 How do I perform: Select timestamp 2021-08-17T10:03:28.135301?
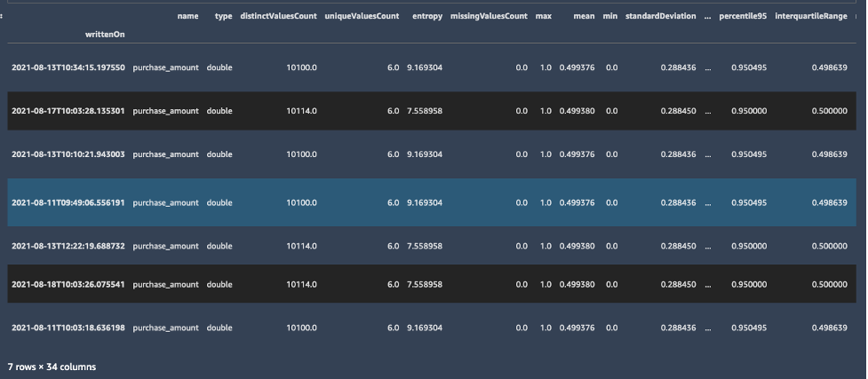coord(68,111)
